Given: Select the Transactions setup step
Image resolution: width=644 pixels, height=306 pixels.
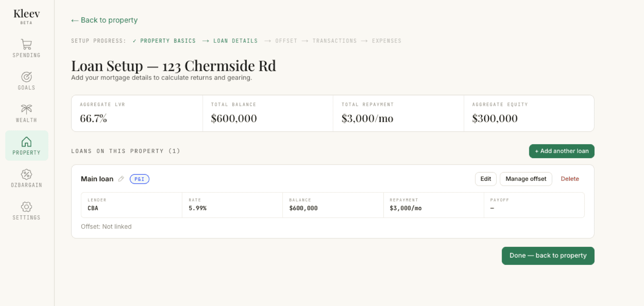Looking at the screenshot, I should 334,41.
